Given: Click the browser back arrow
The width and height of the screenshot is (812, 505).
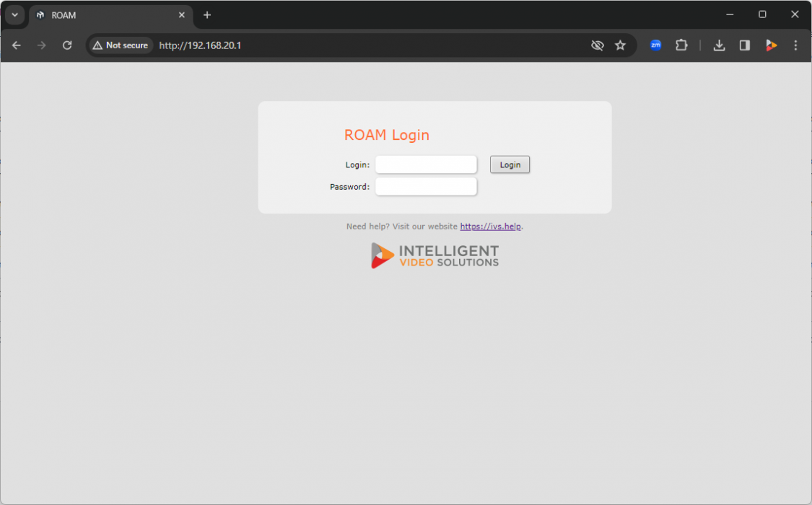Looking at the screenshot, I should tap(17, 45).
